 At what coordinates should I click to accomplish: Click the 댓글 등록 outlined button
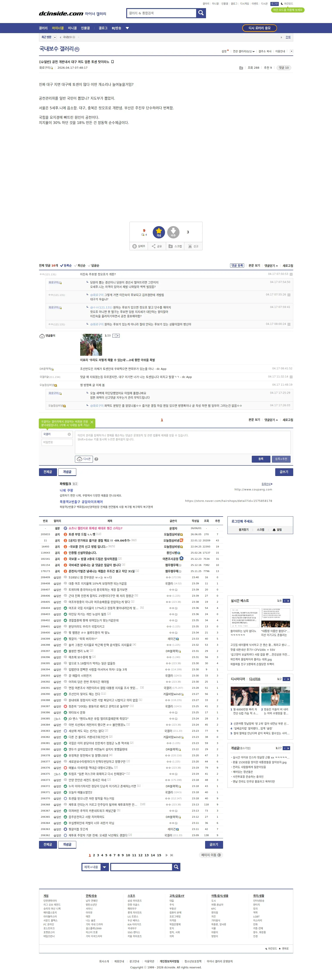tap(237, 266)
